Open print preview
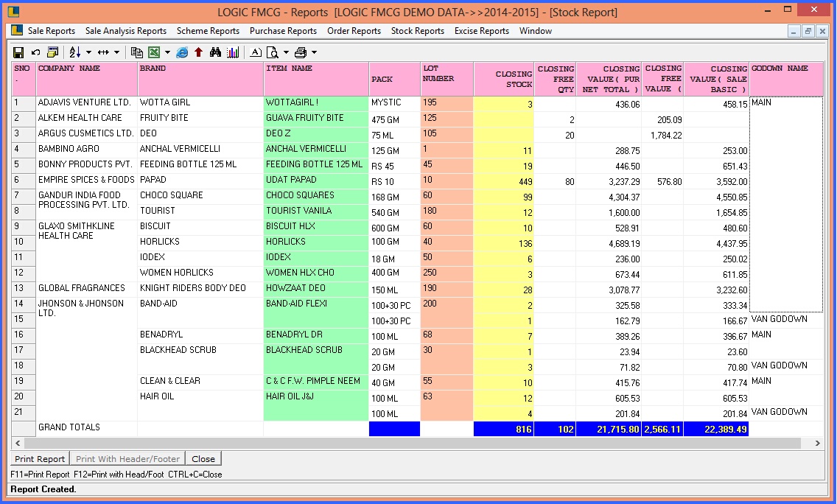Screen dimensions: 837x504 tap(273, 52)
